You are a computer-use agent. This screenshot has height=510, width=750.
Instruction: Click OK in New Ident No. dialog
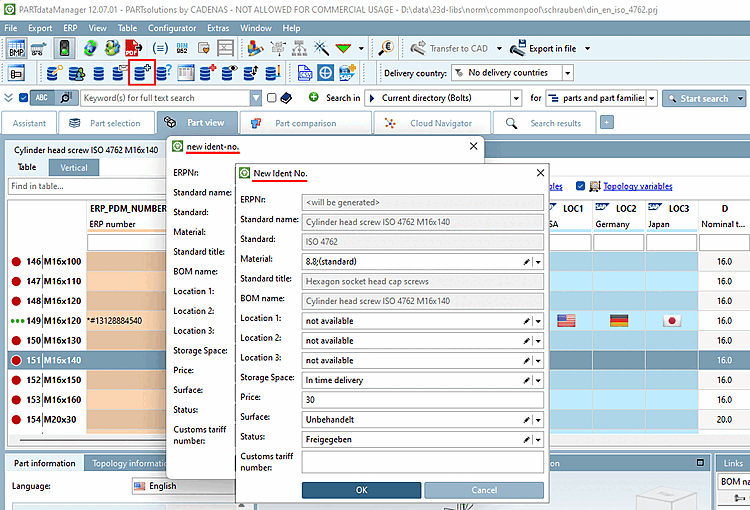click(360, 490)
